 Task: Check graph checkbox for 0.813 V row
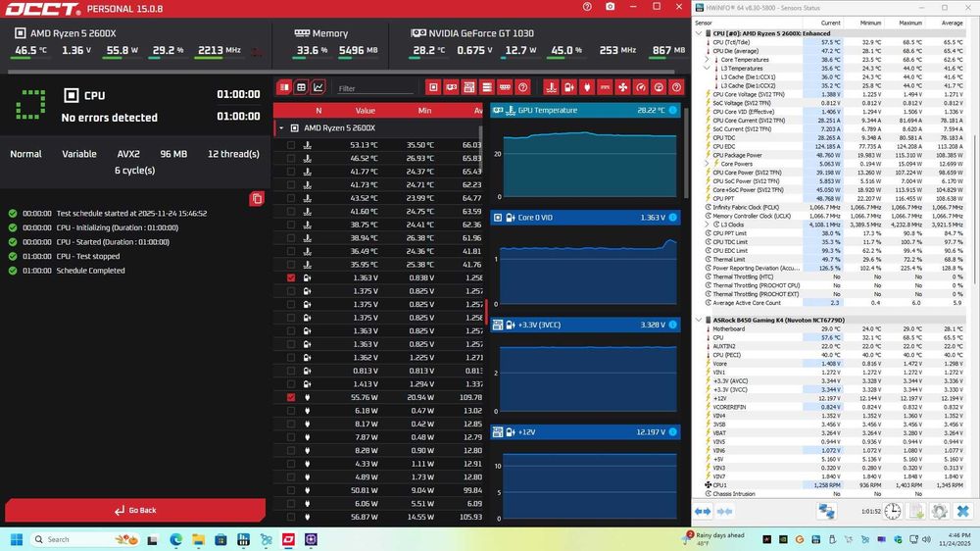point(291,371)
